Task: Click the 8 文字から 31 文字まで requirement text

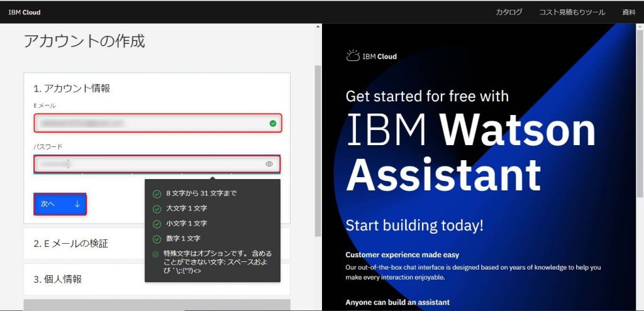Action: pyautogui.click(x=201, y=194)
